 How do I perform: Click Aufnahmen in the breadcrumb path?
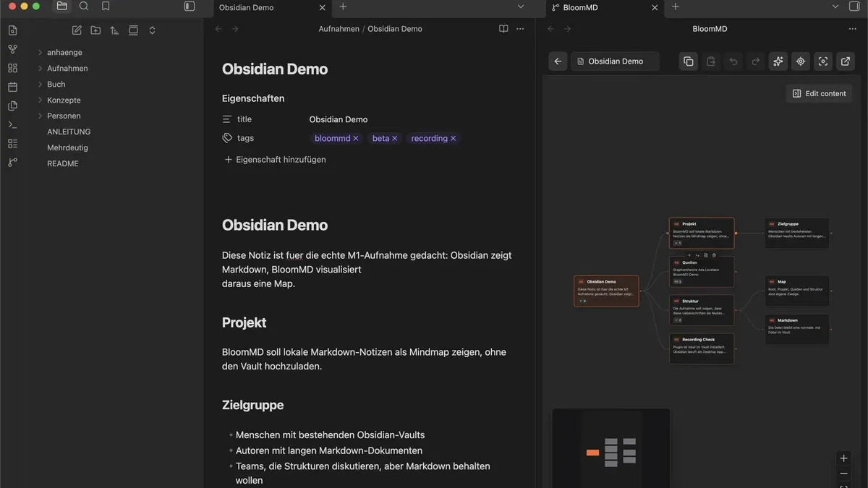(x=339, y=29)
